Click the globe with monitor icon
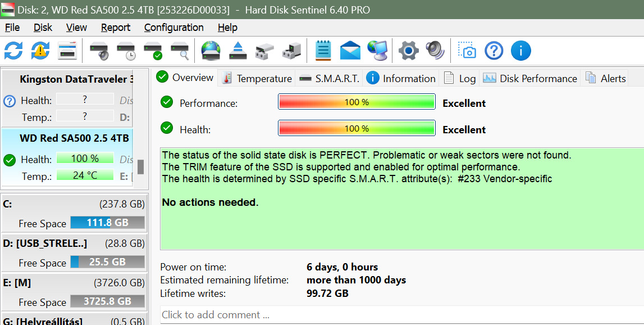The width and height of the screenshot is (644, 325). 377,51
